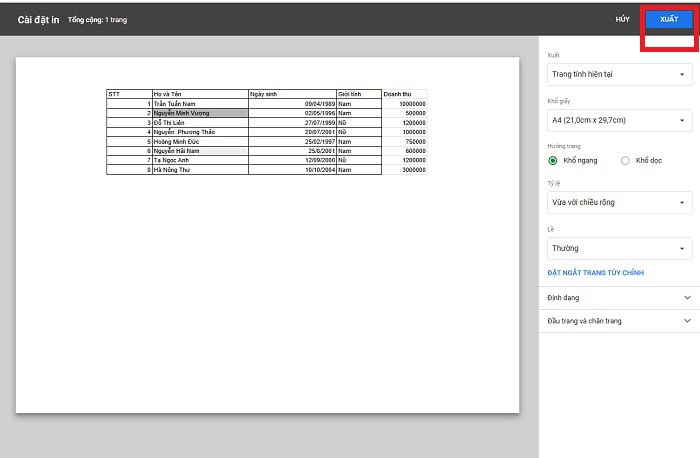
Task: Select the 'Khổ dọc' portrait radio button
Action: point(626,160)
